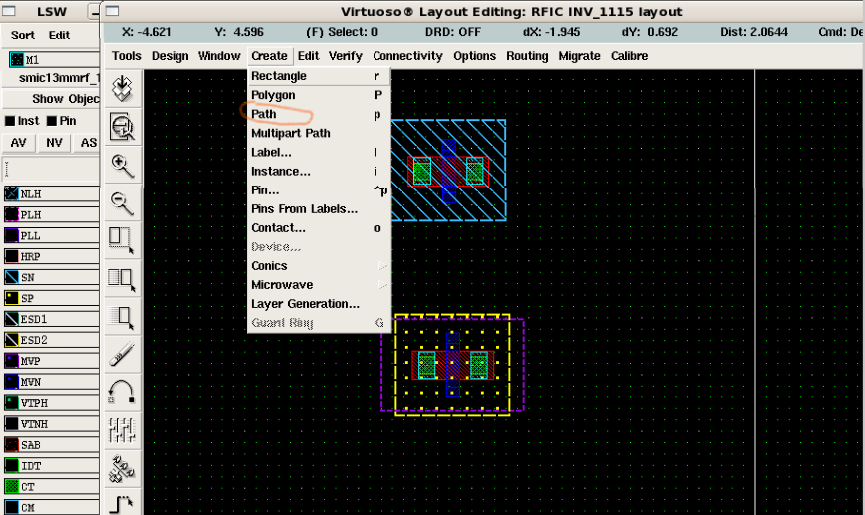Open the LSW Edit menu
This screenshot has height=515, width=865.
pyautogui.click(x=59, y=35)
